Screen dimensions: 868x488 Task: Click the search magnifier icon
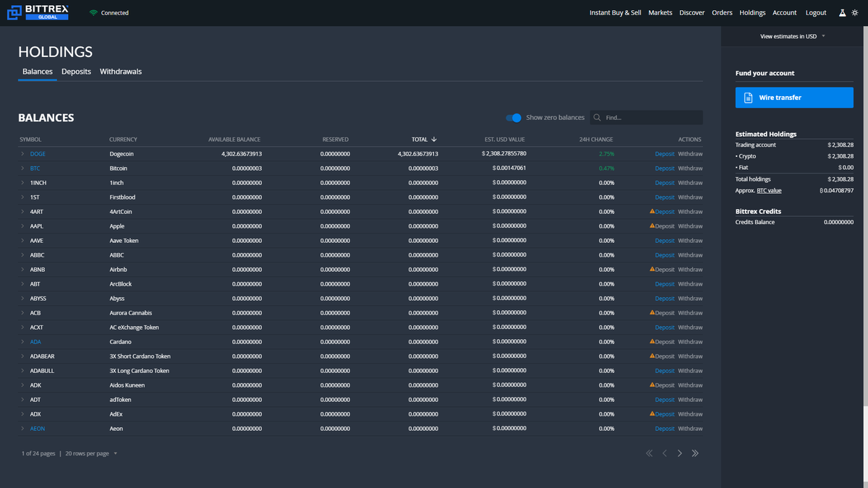pyautogui.click(x=597, y=117)
